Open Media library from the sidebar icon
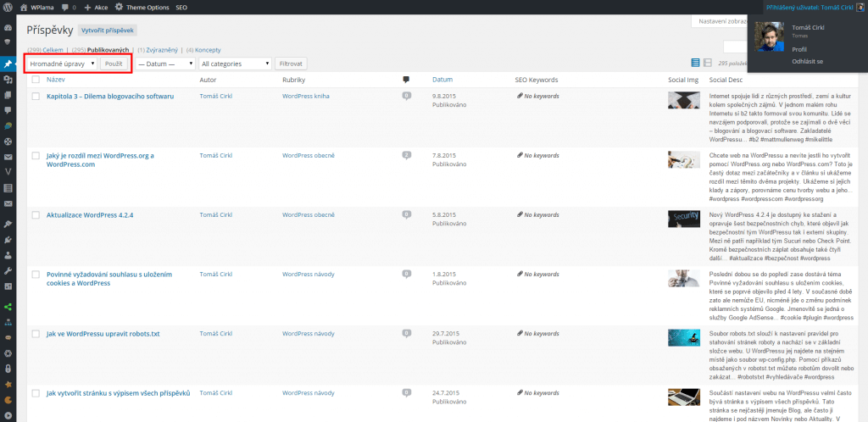The width and height of the screenshot is (868, 422). pos(8,80)
